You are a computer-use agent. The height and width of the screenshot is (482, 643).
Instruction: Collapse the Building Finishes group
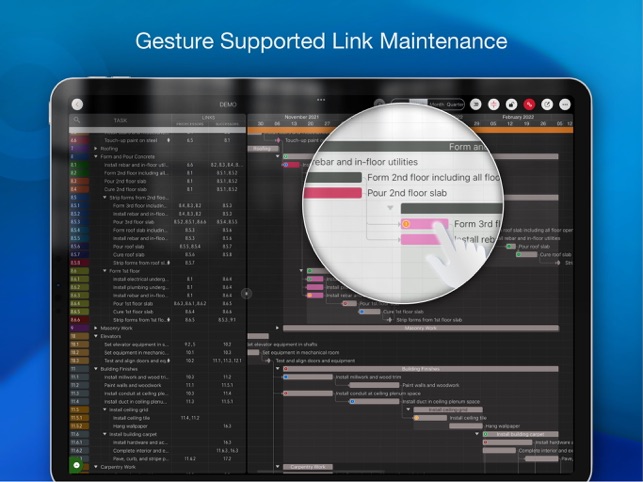pos(96,368)
